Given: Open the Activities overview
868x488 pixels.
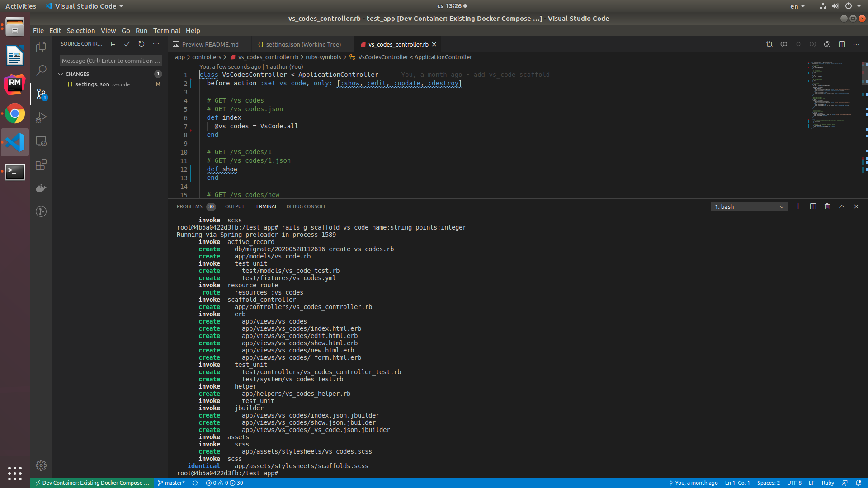Looking at the screenshot, I should (21, 6).
